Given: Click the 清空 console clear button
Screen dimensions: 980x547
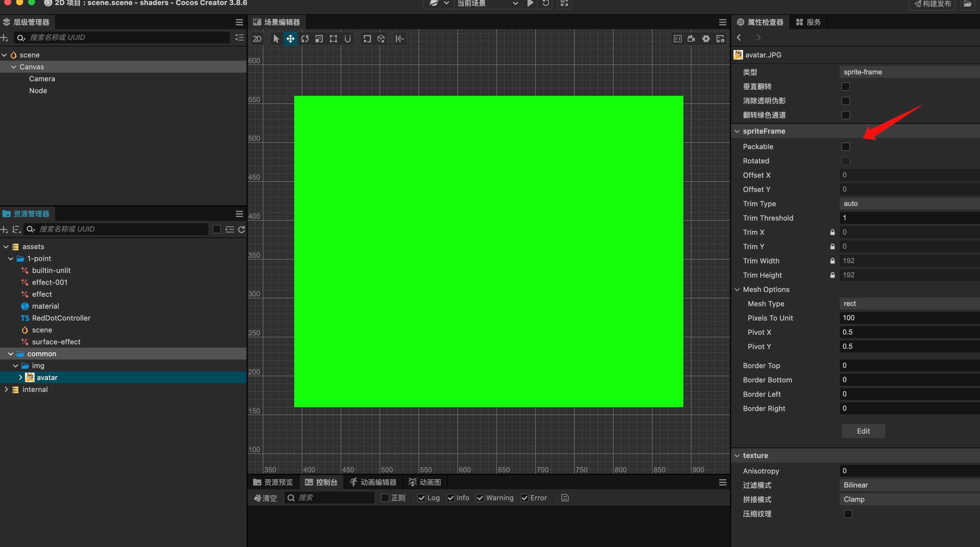Looking at the screenshot, I should click(266, 498).
